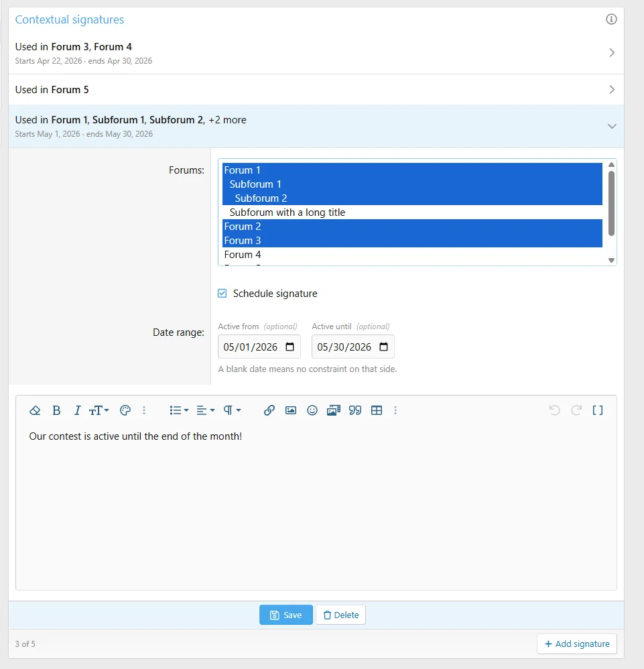The image size is (644, 669).
Task: Toggle bold formatting in editor
Action: (56, 410)
